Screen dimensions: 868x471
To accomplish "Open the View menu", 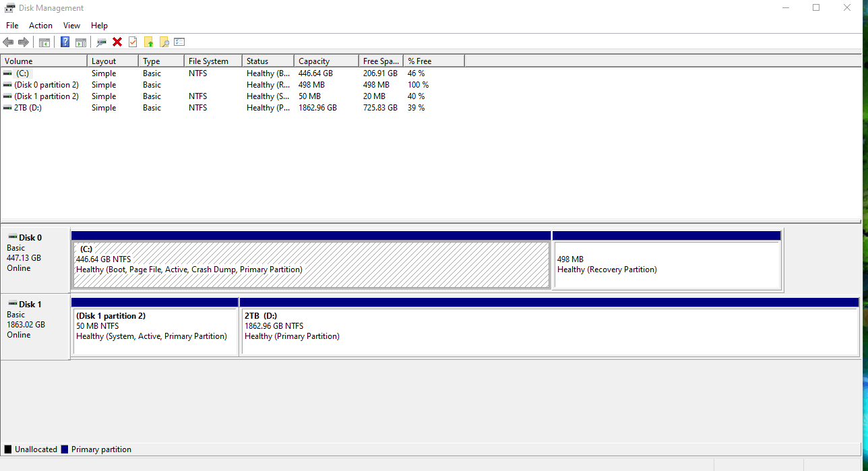I will click(x=71, y=26).
